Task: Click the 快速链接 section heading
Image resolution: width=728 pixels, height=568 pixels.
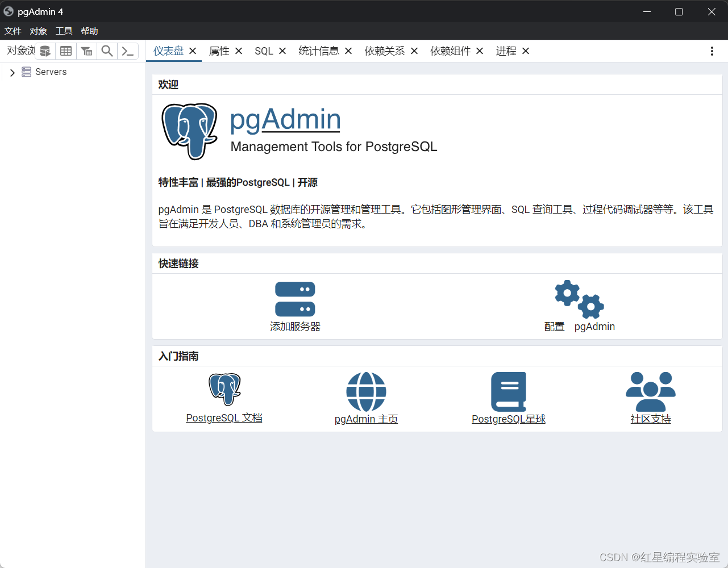Action: (178, 264)
